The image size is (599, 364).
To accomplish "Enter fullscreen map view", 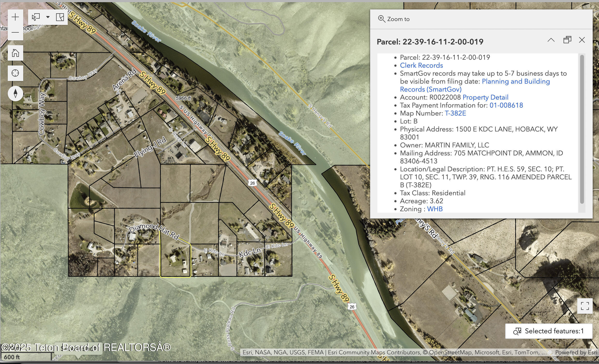I will pos(585,306).
